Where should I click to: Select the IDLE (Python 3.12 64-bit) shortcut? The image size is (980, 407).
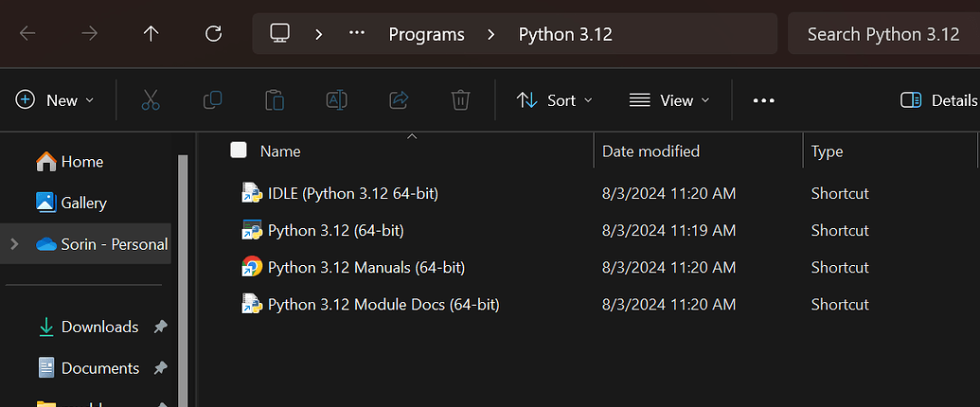click(x=353, y=194)
